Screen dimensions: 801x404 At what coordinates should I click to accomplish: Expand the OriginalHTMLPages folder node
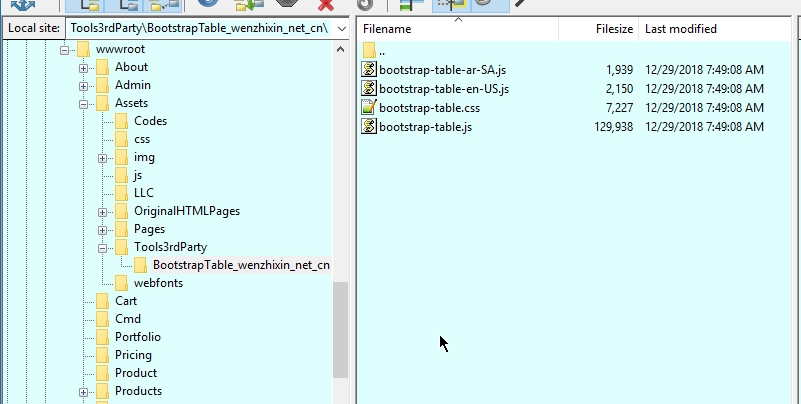tap(103, 212)
